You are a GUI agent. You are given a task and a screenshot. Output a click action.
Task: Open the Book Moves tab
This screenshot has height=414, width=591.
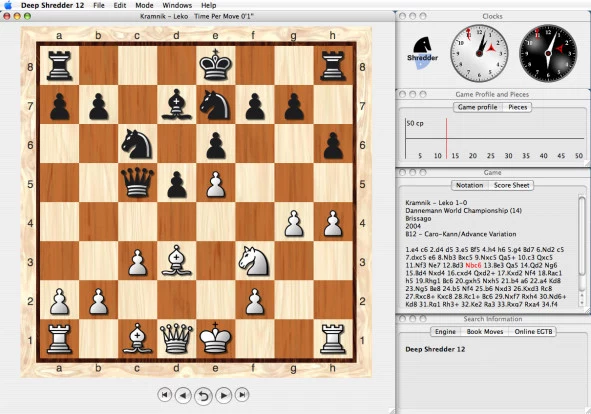485,331
